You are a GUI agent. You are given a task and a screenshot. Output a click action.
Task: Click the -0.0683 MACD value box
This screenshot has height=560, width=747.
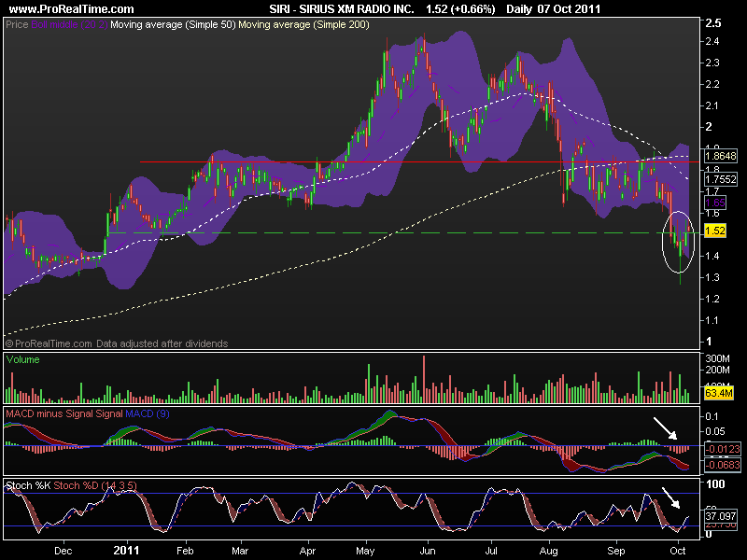pyautogui.click(x=722, y=465)
